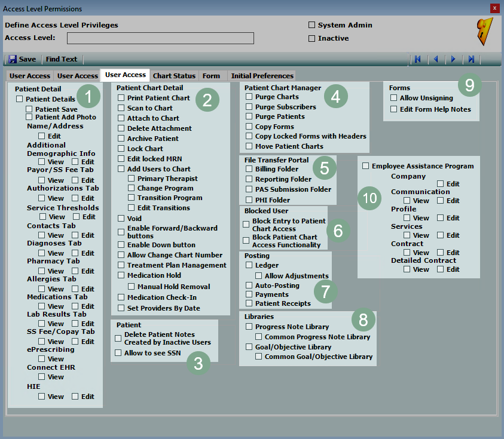Click the Save disk icon
504x439 pixels.
click(13, 59)
